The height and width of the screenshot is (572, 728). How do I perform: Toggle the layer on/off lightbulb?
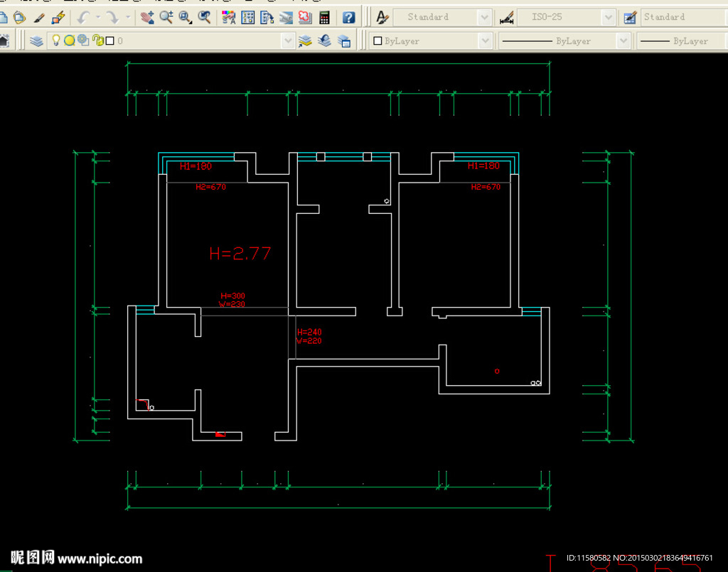coord(55,41)
